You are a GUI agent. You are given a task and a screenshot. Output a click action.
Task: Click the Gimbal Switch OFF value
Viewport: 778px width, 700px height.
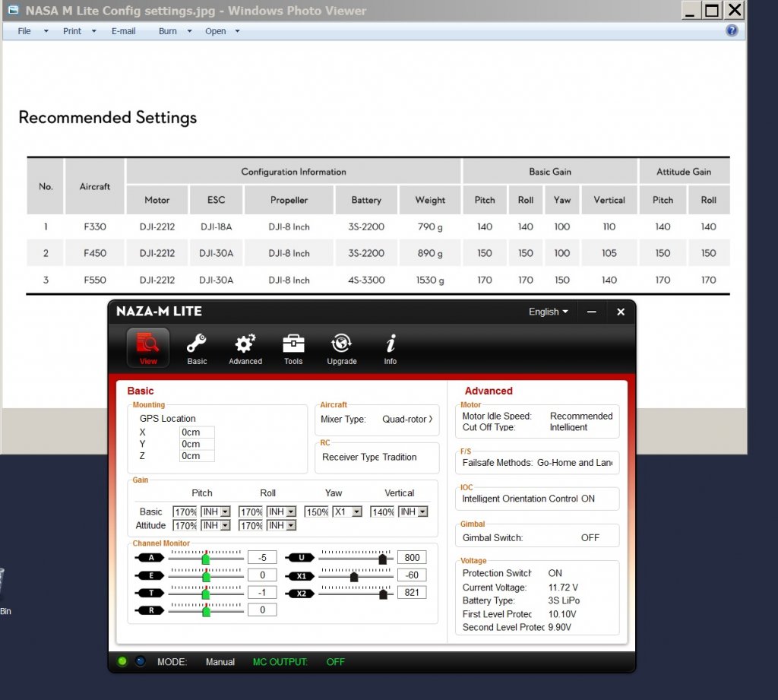tap(590, 537)
